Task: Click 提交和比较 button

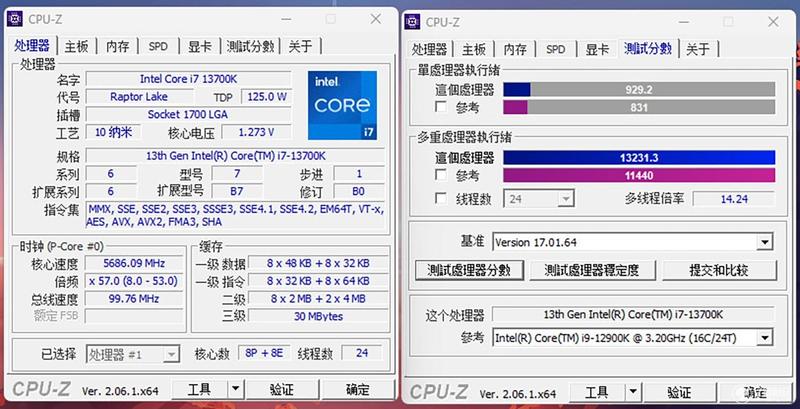Action: (x=719, y=270)
